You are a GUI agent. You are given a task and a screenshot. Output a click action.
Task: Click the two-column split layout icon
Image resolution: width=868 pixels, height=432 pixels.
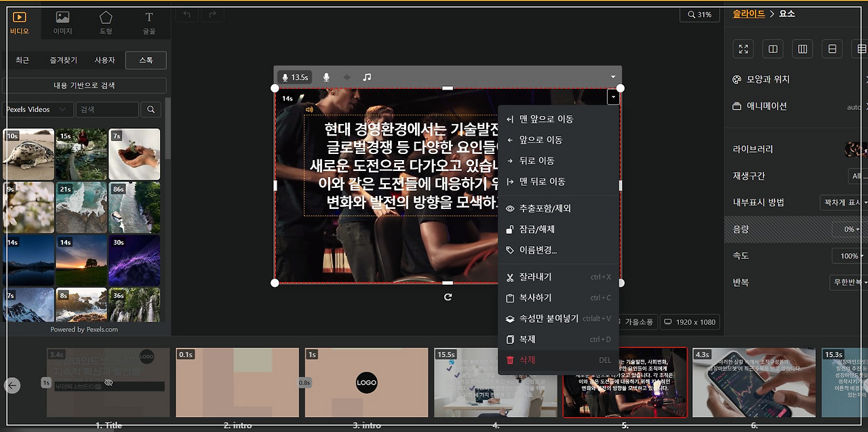coord(773,49)
